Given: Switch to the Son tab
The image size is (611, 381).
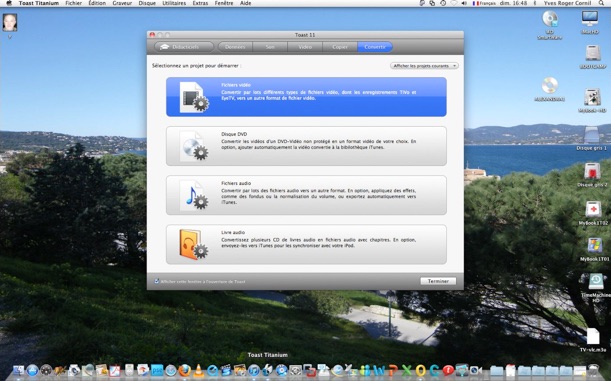Looking at the screenshot, I should 270,47.
